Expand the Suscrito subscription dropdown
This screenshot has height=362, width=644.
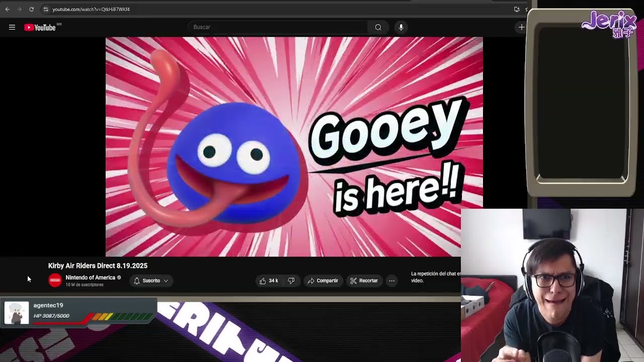click(166, 281)
